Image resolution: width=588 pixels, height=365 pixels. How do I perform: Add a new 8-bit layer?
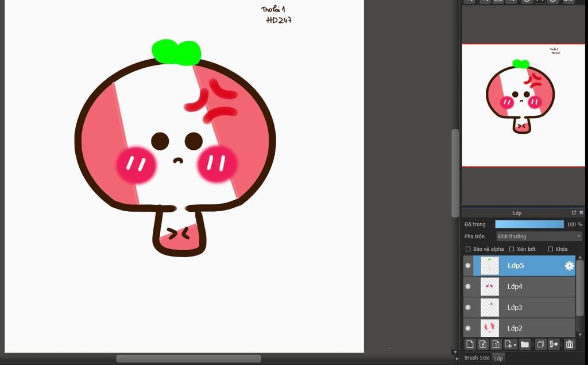click(x=483, y=344)
